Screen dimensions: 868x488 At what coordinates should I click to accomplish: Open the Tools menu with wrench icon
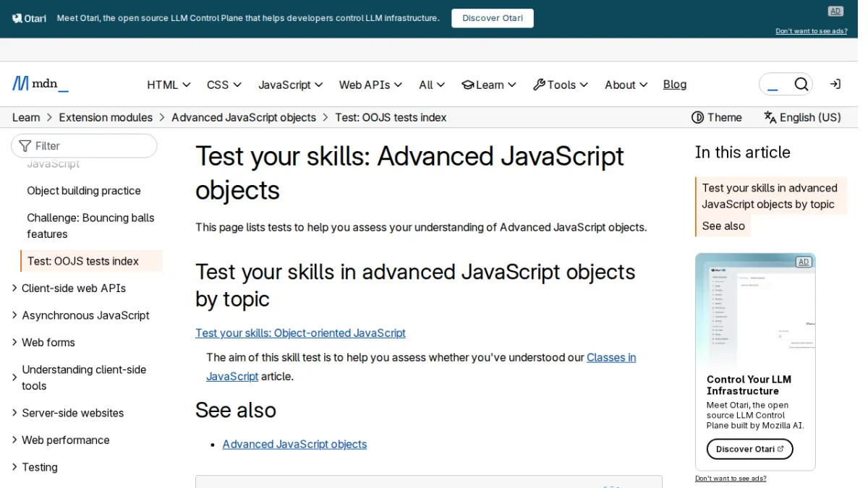[561, 85]
